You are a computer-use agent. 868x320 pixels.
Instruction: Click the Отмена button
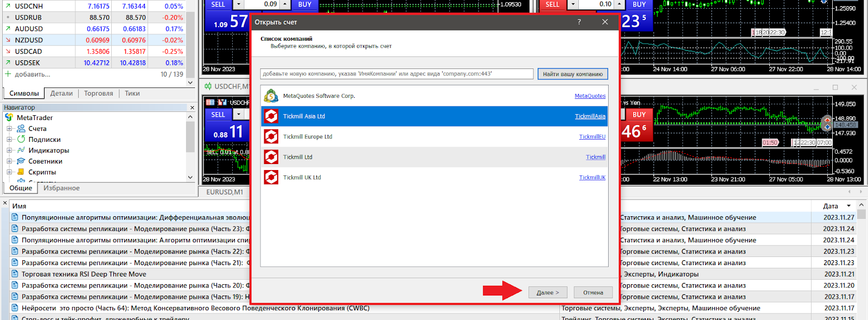tap(593, 292)
